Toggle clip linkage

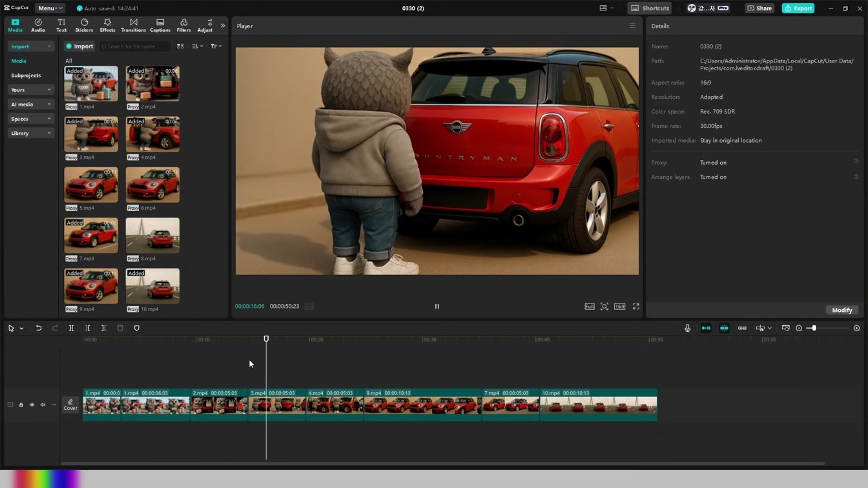742,329
